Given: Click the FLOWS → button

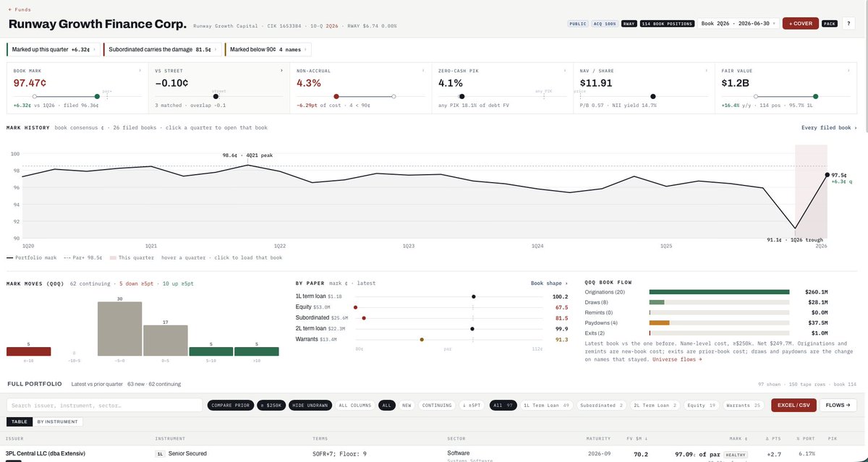Looking at the screenshot, I should coord(838,406).
